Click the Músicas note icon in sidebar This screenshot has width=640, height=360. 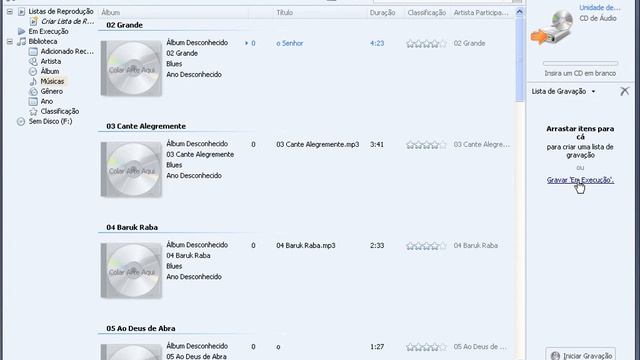(33, 82)
